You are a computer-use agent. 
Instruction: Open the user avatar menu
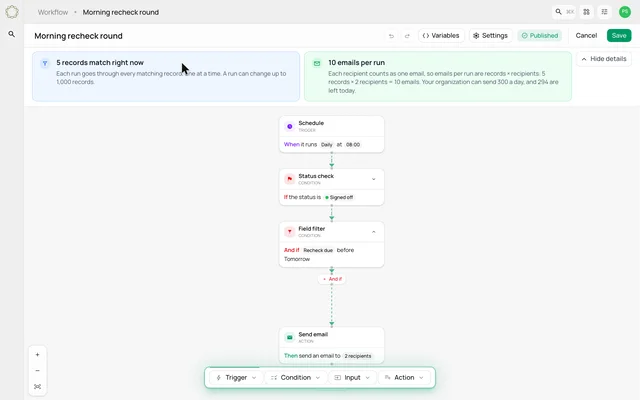pos(624,12)
